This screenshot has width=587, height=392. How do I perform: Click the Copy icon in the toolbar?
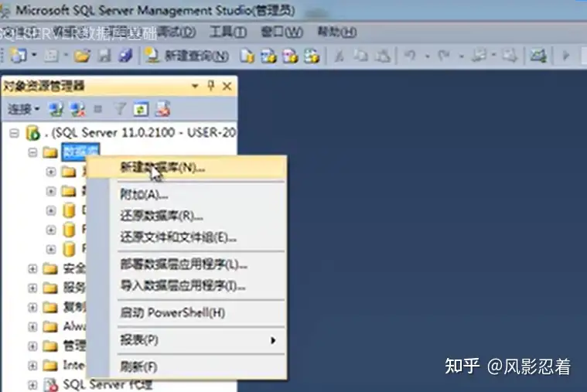click(361, 56)
